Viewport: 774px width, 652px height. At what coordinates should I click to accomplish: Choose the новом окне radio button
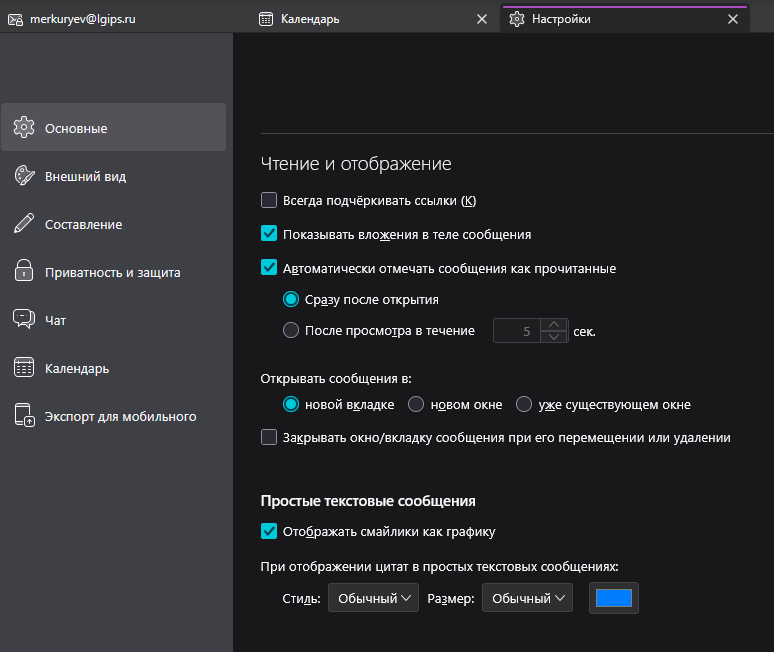pyautogui.click(x=416, y=404)
